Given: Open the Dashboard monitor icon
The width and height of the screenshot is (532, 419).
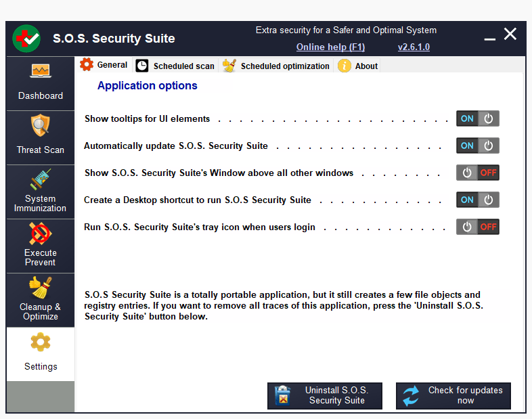Looking at the screenshot, I should click(41, 71).
